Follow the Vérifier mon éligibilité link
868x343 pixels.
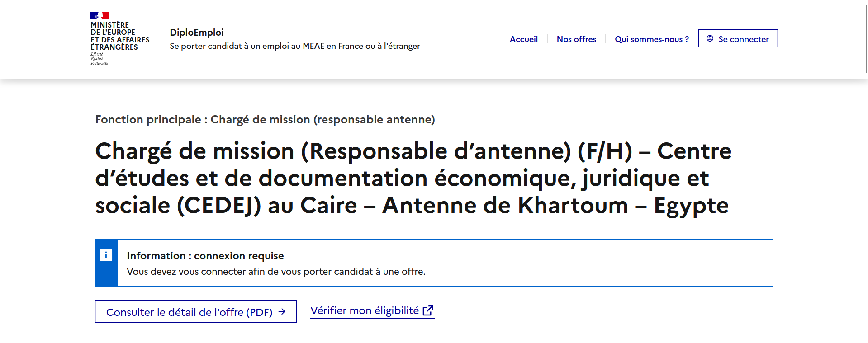(x=365, y=311)
